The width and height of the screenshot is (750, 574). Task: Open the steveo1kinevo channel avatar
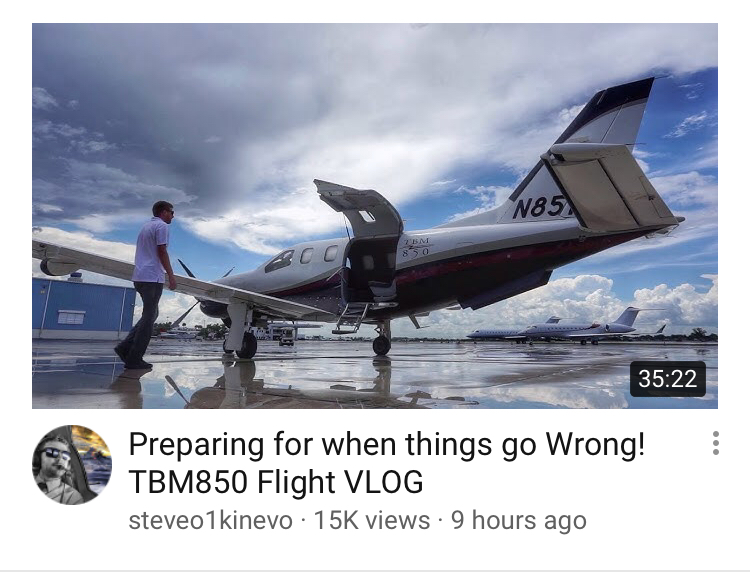coord(72,464)
